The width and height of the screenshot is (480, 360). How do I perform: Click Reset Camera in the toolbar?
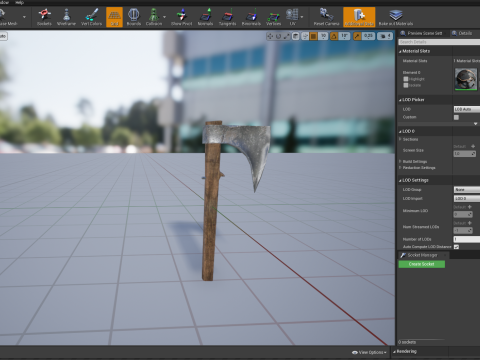coord(326,17)
